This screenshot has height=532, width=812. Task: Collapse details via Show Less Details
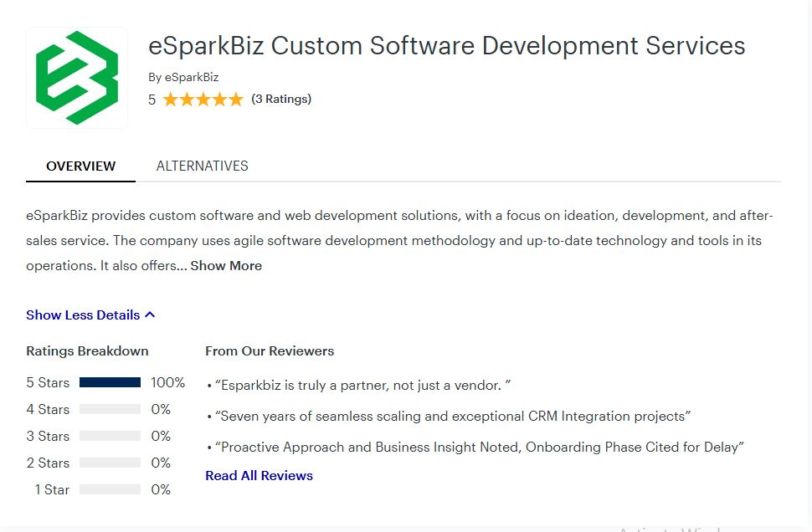tap(83, 315)
